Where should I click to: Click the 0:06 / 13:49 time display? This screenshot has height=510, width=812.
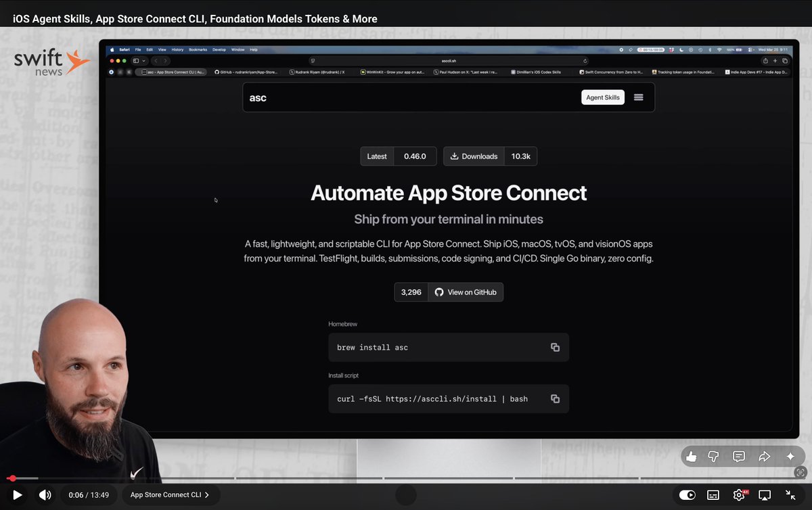click(x=89, y=494)
